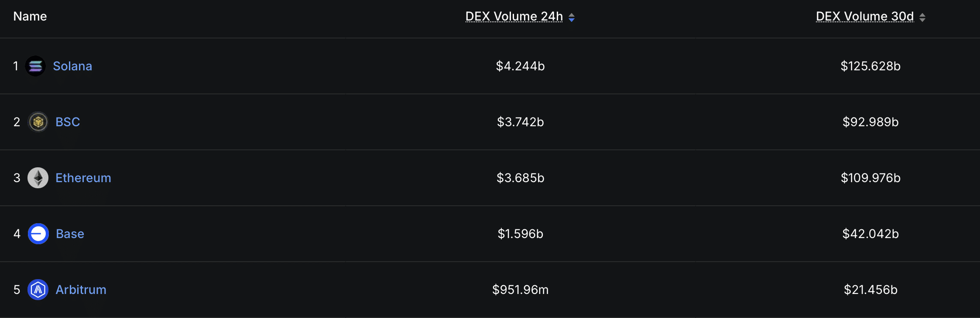Screen dimensions: 980x318
Task: Click the DEX Volume 24h column header
Action: point(514,17)
